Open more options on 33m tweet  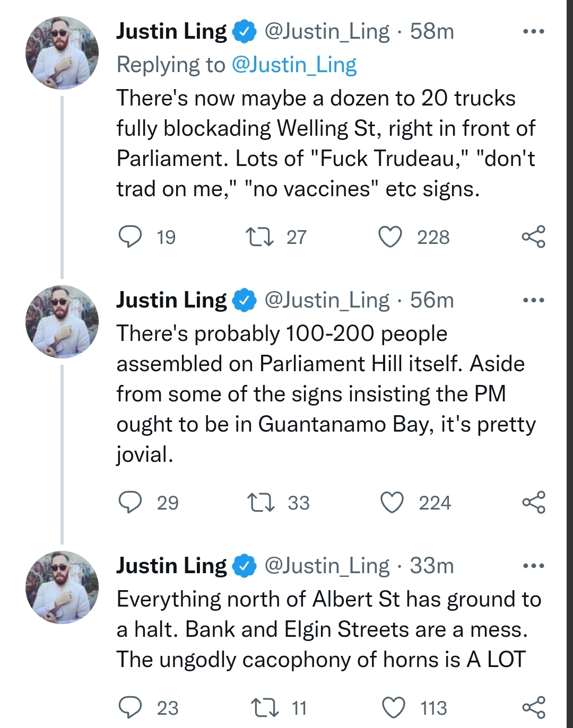tap(533, 566)
